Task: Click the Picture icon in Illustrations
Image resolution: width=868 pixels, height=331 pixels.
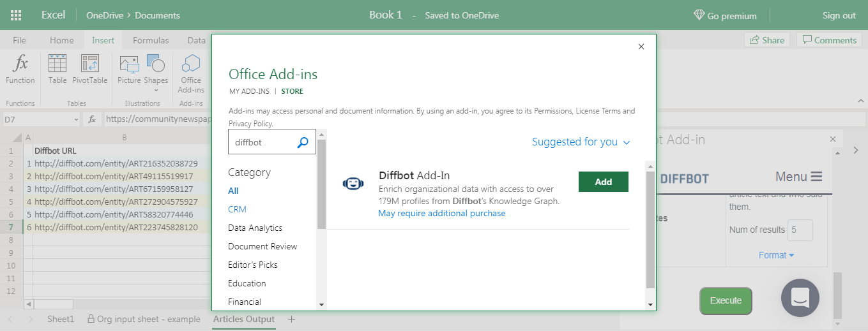Action: (x=129, y=64)
